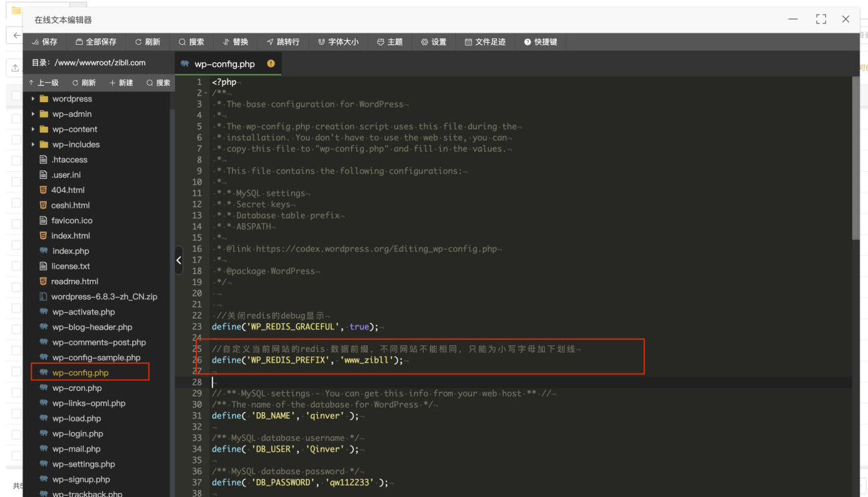868x497 pixels.
Task: Create a new file using 新建
Action: (122, 82)
